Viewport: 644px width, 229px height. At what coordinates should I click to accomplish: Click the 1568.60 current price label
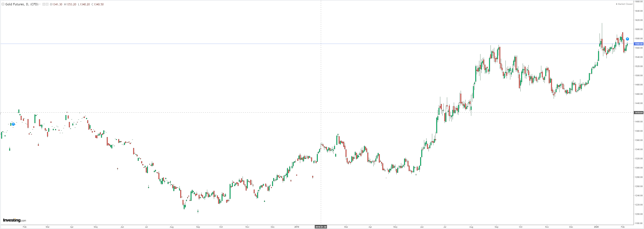coord(639,44)
